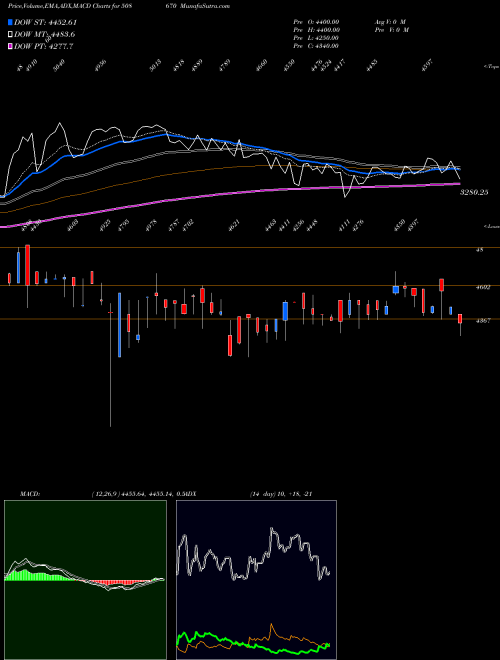Click the 'Pre O: 4400.00' value
The width and height of the screenshot is (500, 660).
pos(316,22)
